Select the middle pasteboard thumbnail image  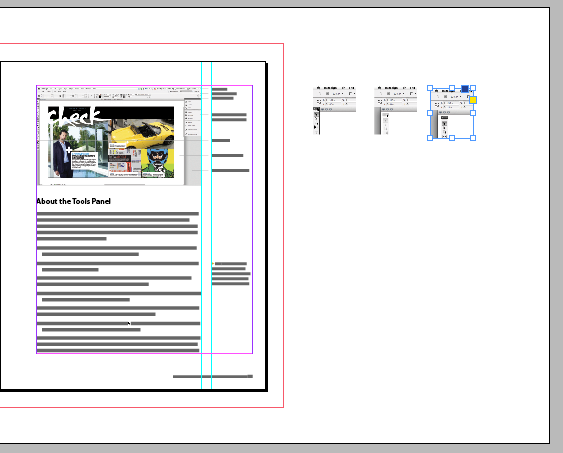tap(395, 111)
